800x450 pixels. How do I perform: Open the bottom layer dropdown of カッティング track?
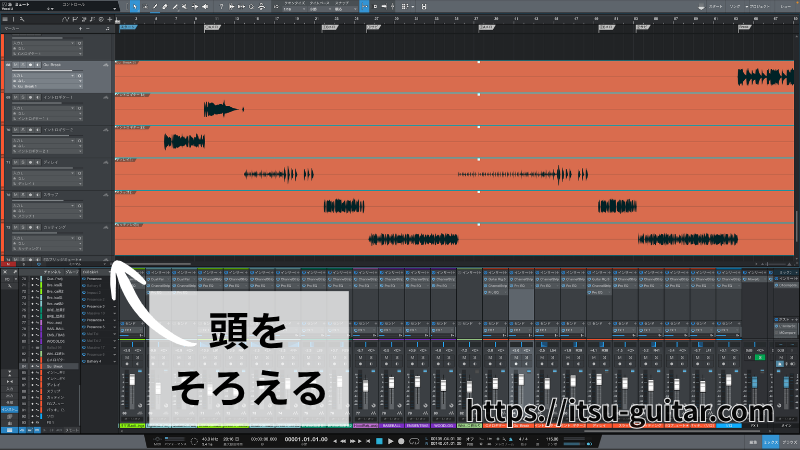coord(47,249)
